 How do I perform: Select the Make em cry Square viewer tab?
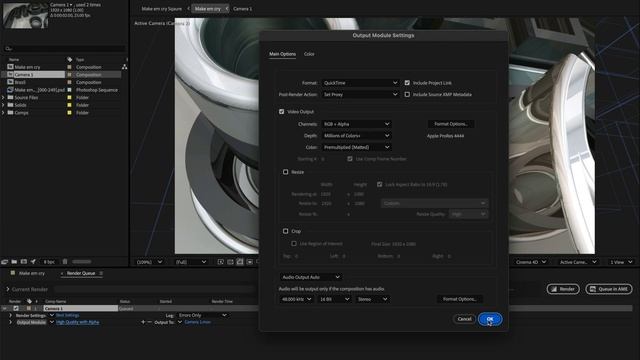tap(162, 9)
